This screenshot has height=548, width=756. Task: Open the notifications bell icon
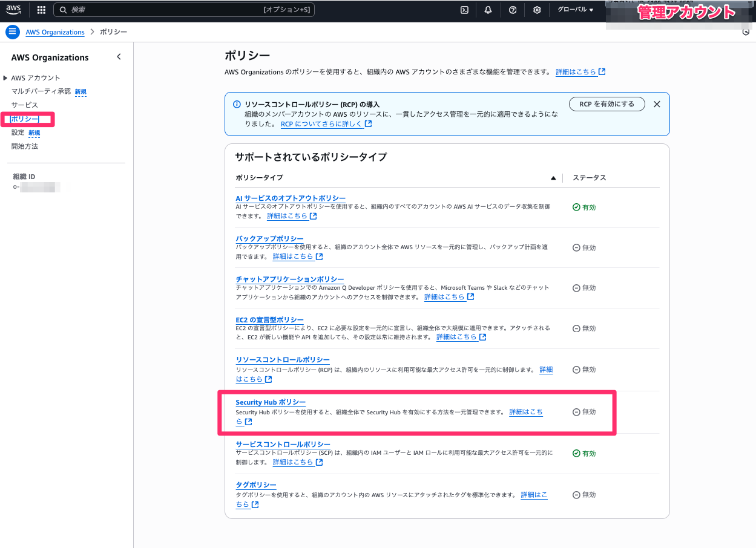coord(488,10)
